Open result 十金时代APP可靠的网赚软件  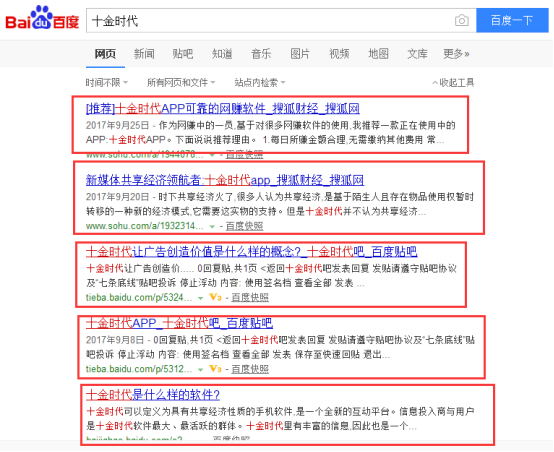[223, 108]
